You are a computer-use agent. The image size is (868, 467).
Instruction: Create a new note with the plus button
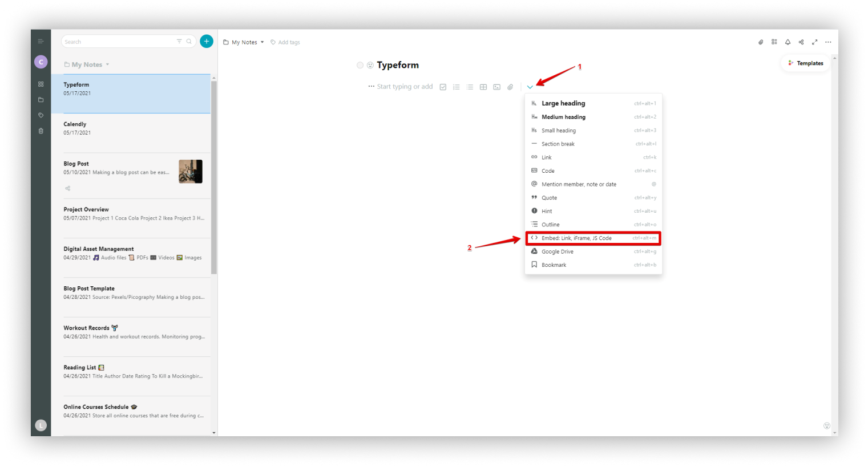tap(207, 41)
